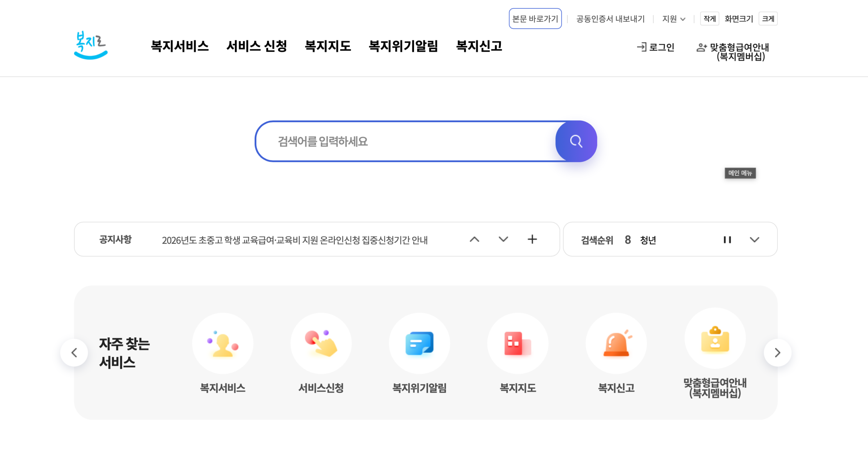868x454 pixels.
Task: Click the 복지로 logo
Action: pyautogui.click(x=91, y=45)
